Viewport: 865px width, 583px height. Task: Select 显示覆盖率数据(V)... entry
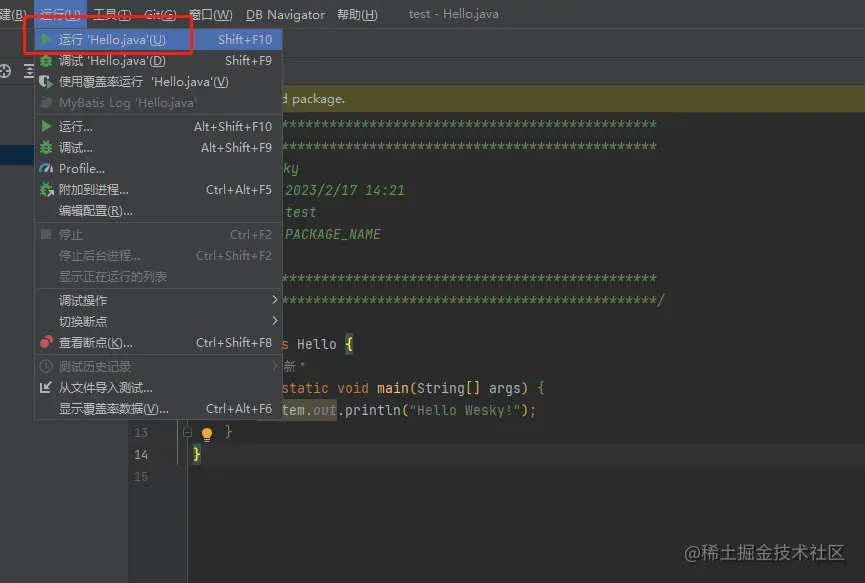(158, 409)
